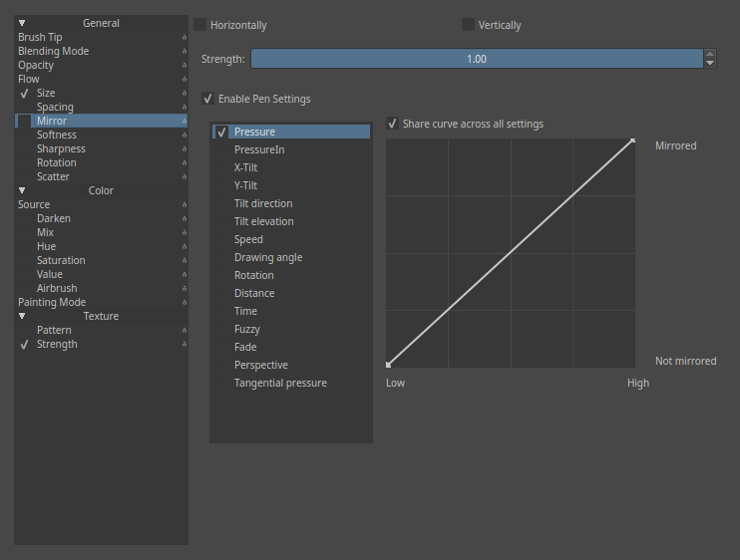Toggle Enable Pen Settings checkbox

click(x=207, y=99)
